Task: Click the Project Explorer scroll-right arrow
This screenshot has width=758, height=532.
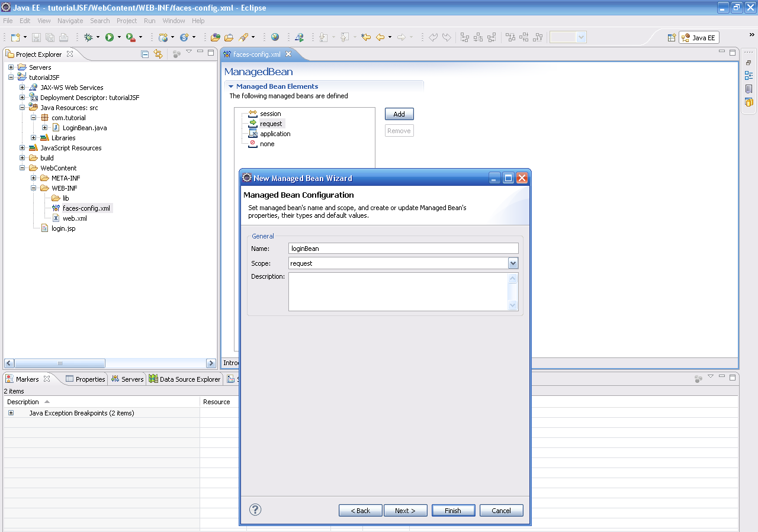Action: [x=211, y=363]
